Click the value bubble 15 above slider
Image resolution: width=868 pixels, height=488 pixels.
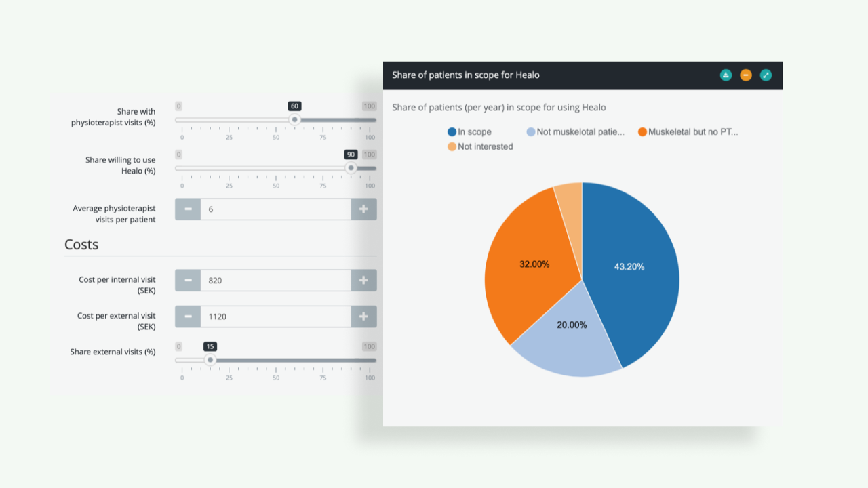(210, 346)
